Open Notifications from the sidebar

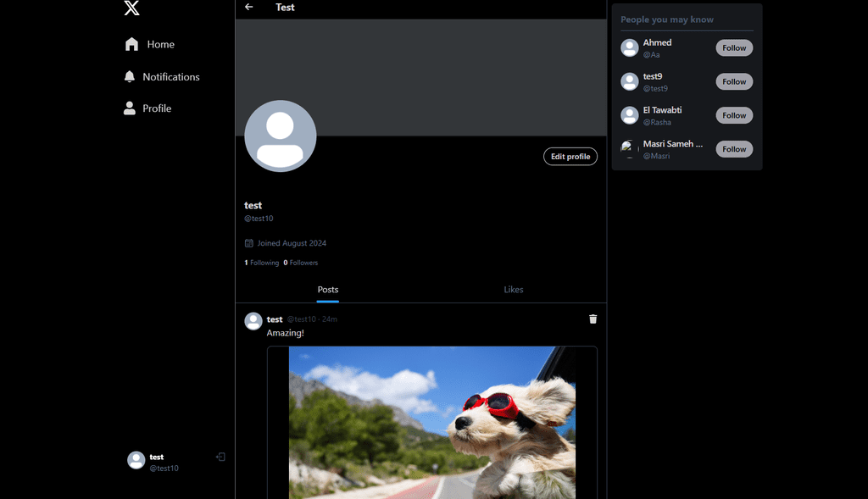[x=162, y=77]
